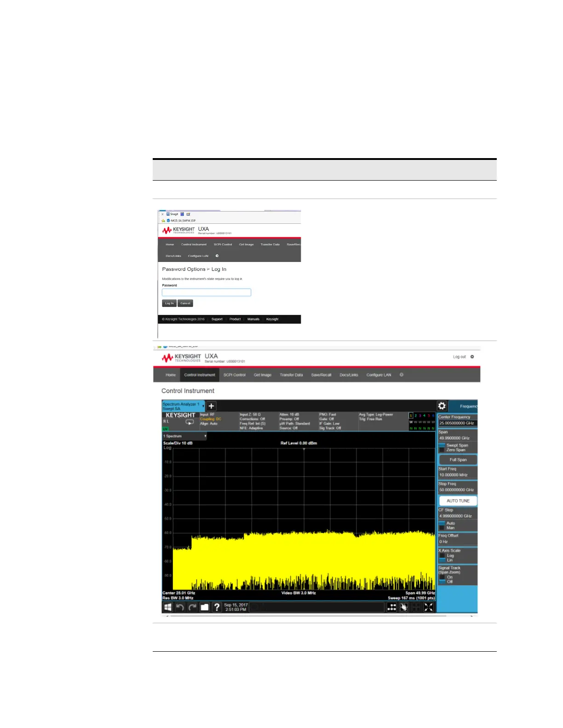Open help with the question mark icon
The height and width of the screenshot is (728, 563).
[217, 607]
